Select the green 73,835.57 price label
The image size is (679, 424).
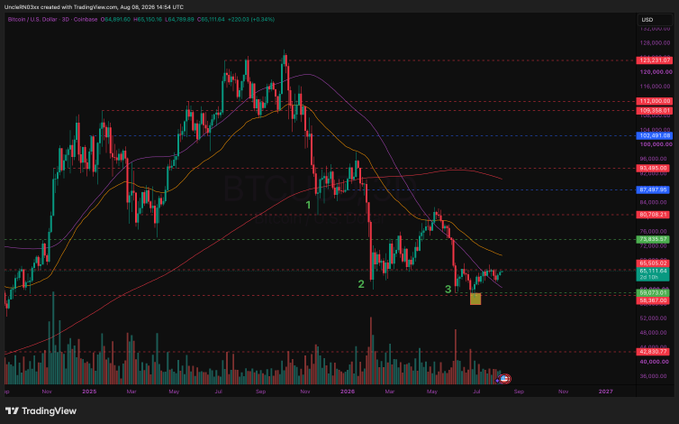pos(653,240)
